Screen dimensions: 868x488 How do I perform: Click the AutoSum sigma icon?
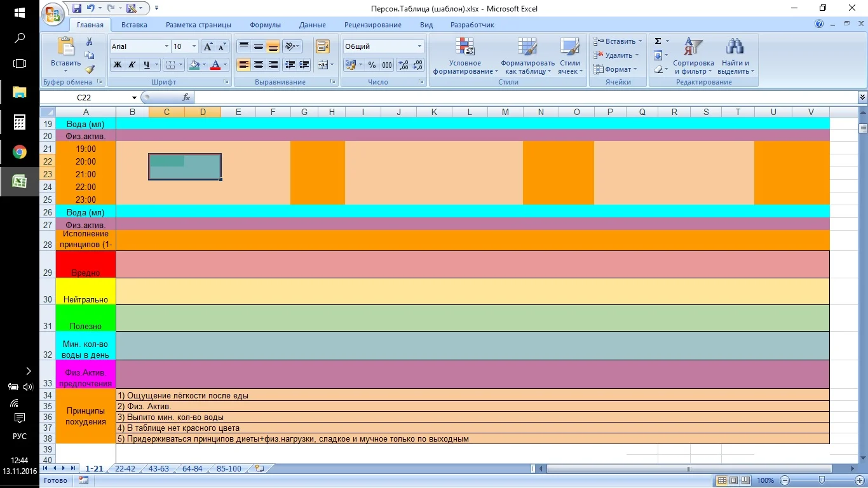(x=658, y=41)
